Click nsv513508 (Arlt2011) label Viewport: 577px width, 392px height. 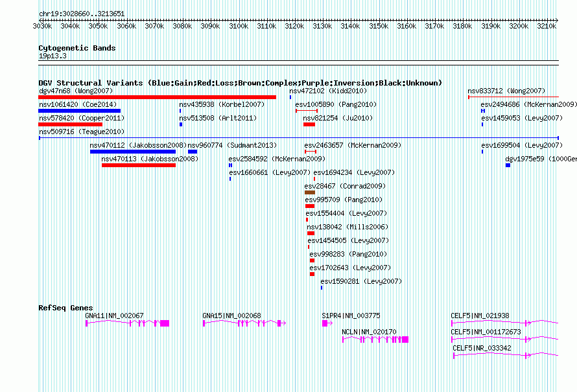[218, 118]
